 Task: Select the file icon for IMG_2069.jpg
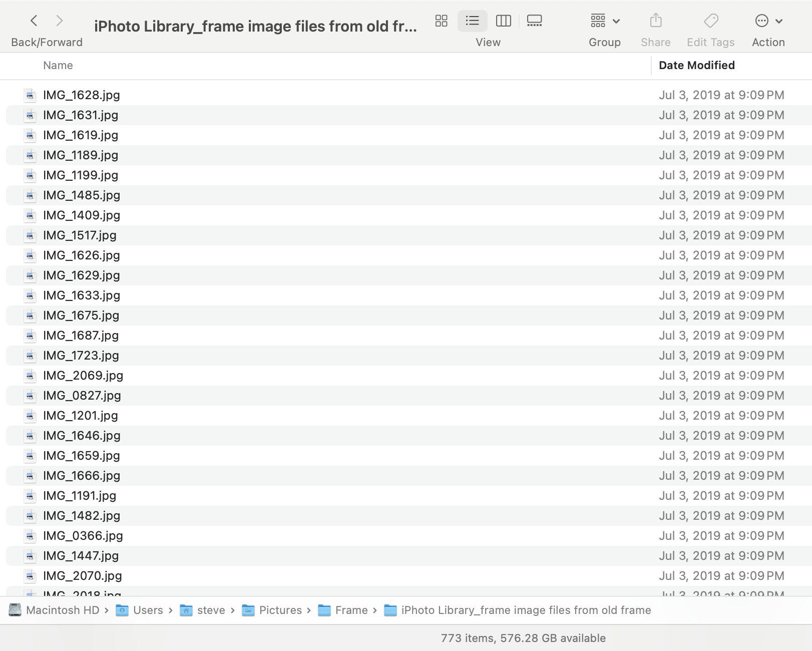click(x=30, y=376)
